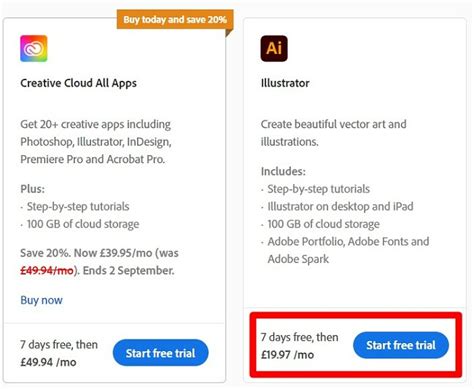Viewport: 474px width, 389px height.
Task: Click the Creative Cloud rainbow app icon
Action: pyautogui.click(x=34, y=49)
